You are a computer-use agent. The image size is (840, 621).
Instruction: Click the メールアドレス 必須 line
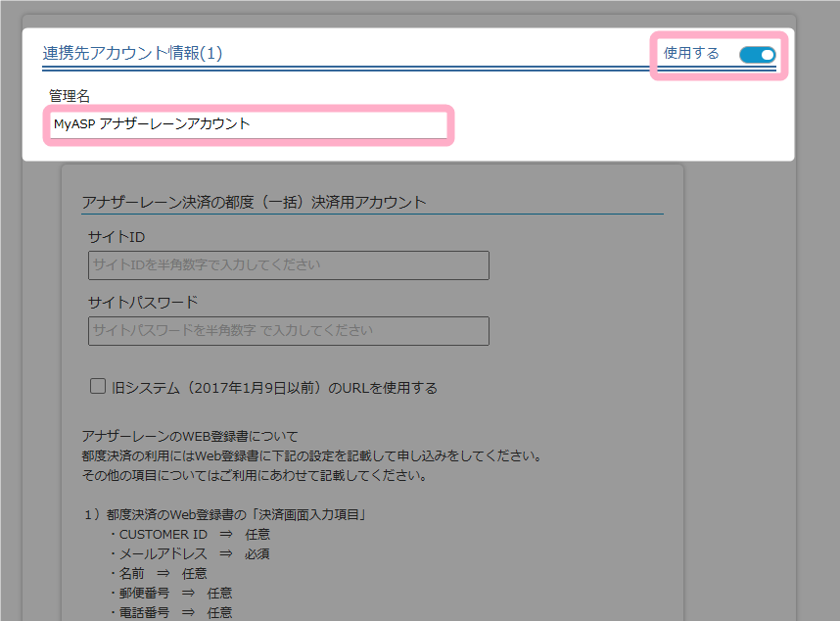(x=189, y=554)
